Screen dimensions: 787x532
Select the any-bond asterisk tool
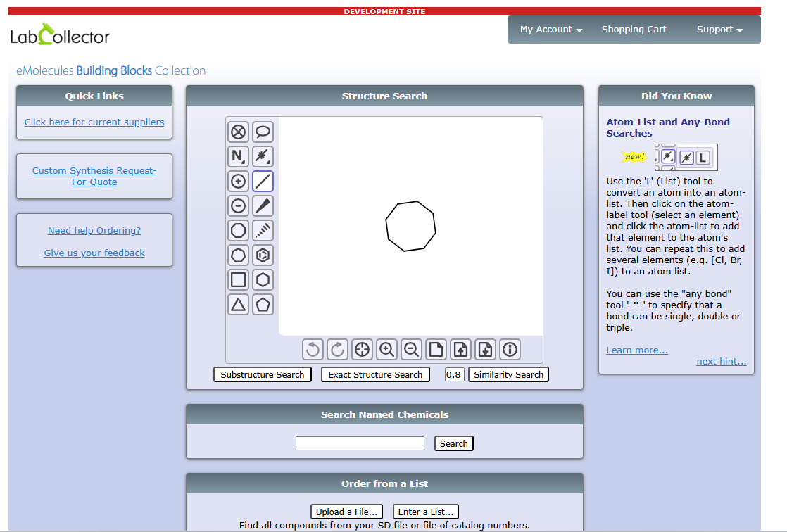tap(263, 157)
